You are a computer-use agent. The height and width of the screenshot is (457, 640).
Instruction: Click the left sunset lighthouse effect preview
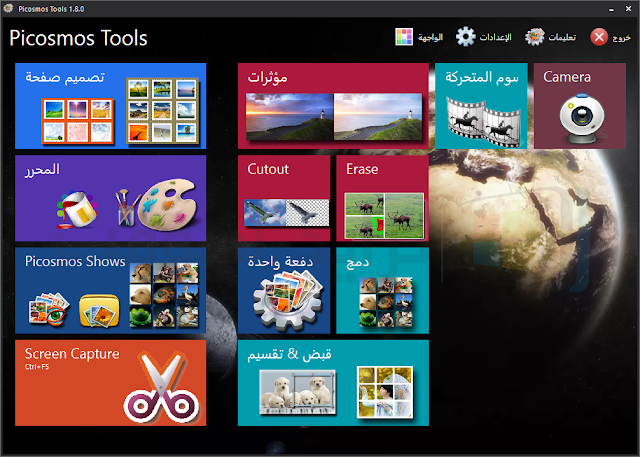289,117
